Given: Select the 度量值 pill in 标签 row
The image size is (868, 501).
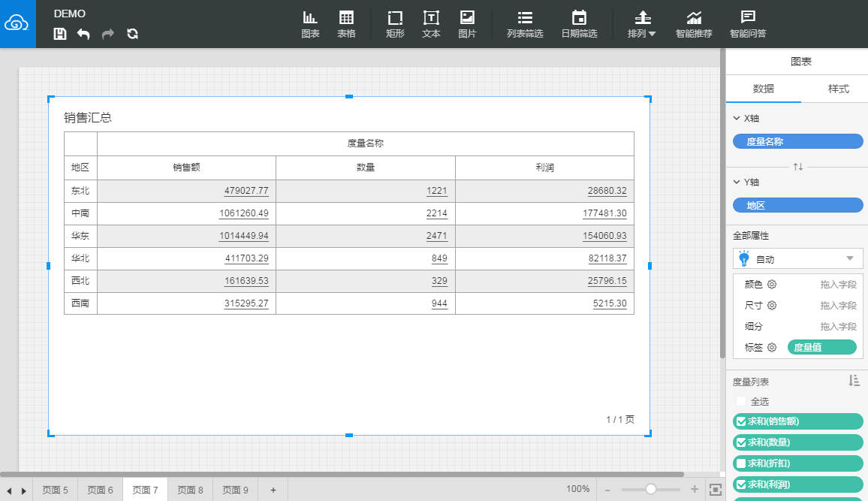Looking at the screenshot, I should tap(822, 347).
